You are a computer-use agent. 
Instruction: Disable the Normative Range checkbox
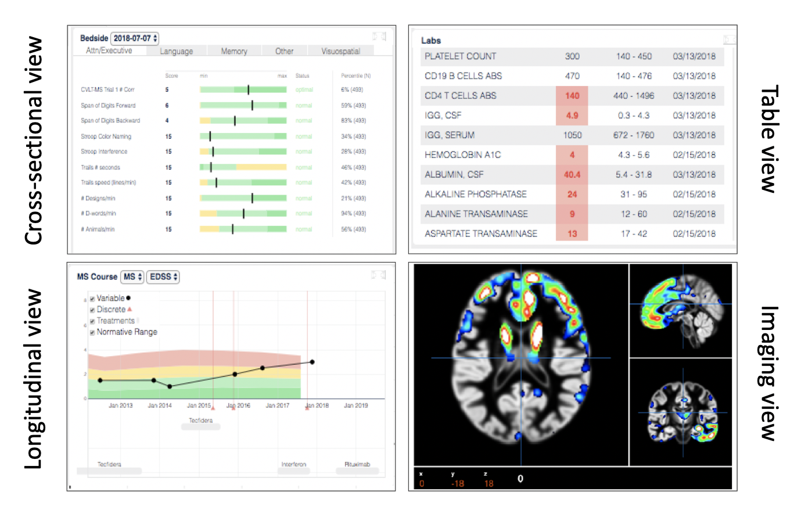point(92,333)
